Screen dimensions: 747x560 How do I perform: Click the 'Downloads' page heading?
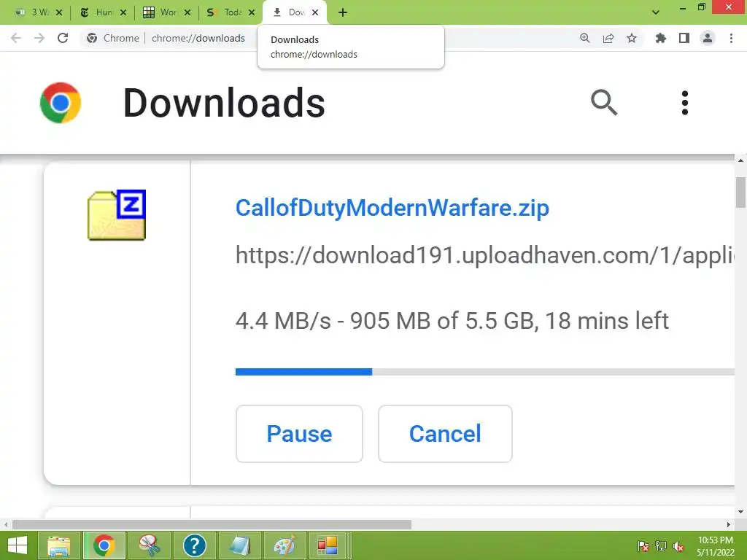click(x=224, y=103)
